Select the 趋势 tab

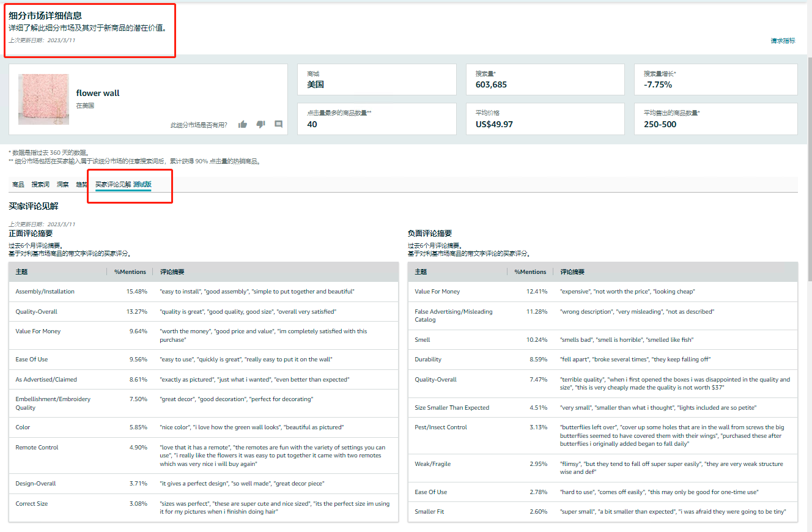[81, 184]
